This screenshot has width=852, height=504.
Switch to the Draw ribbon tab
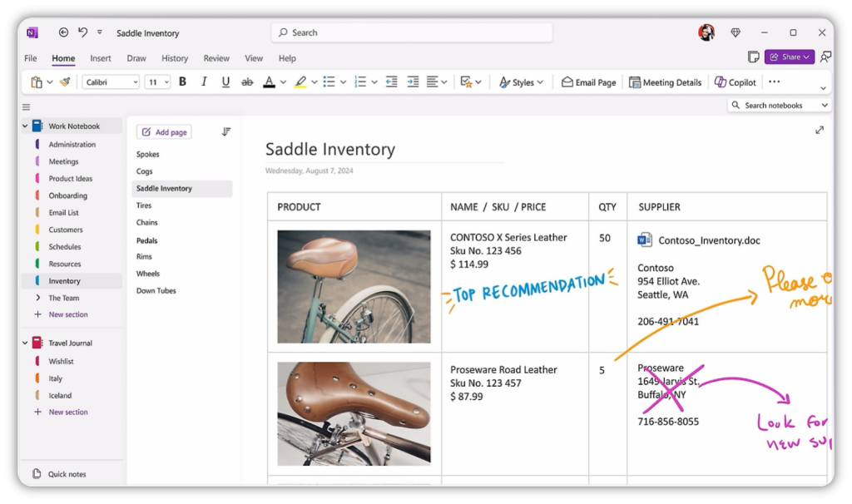136,58
